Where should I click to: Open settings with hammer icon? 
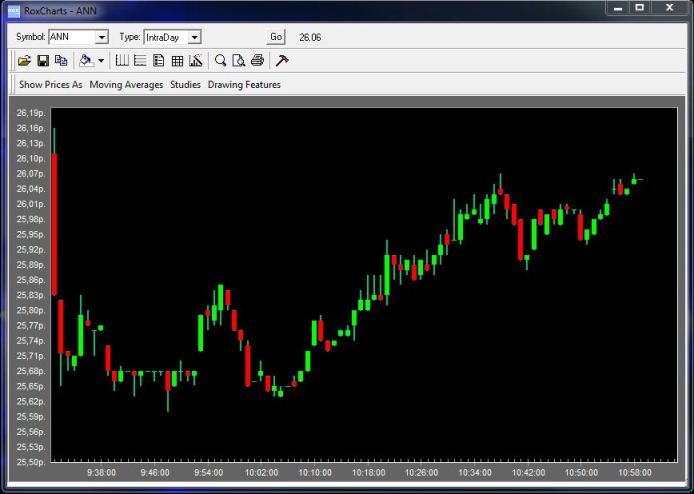pos(281,61)
